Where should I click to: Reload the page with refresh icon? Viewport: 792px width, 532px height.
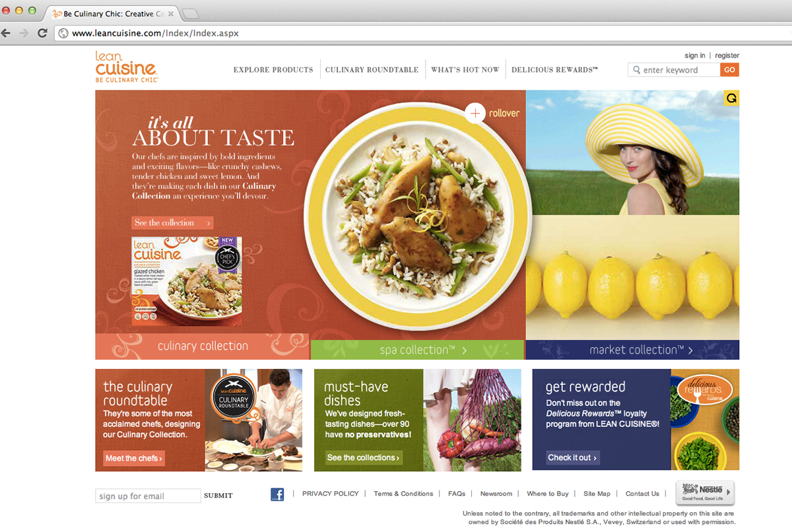pyautogui.click(x=42, y=32)
